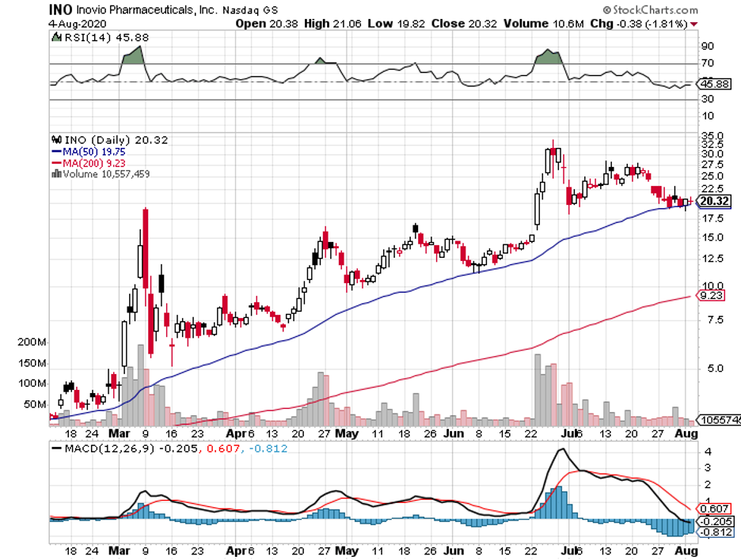Click the red 0.607 MACD signal value in legend
This screenshot has height=560, width=741.
point(223,448)
